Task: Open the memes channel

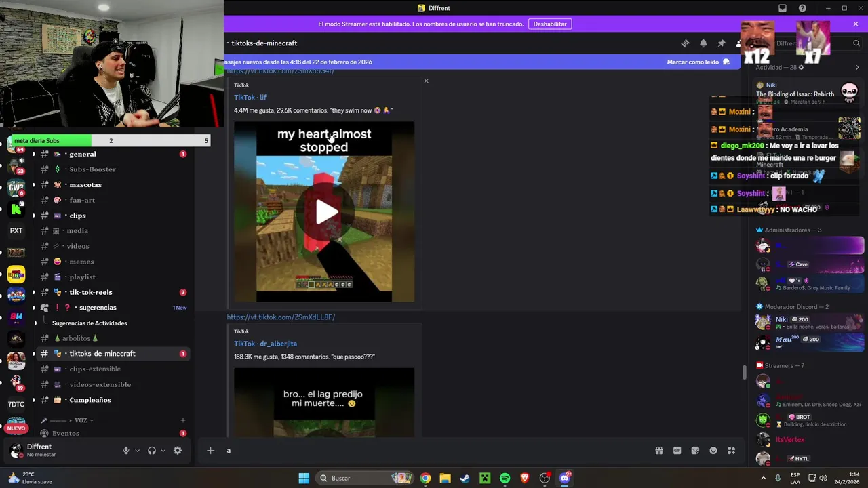Action: pos(112,262)
